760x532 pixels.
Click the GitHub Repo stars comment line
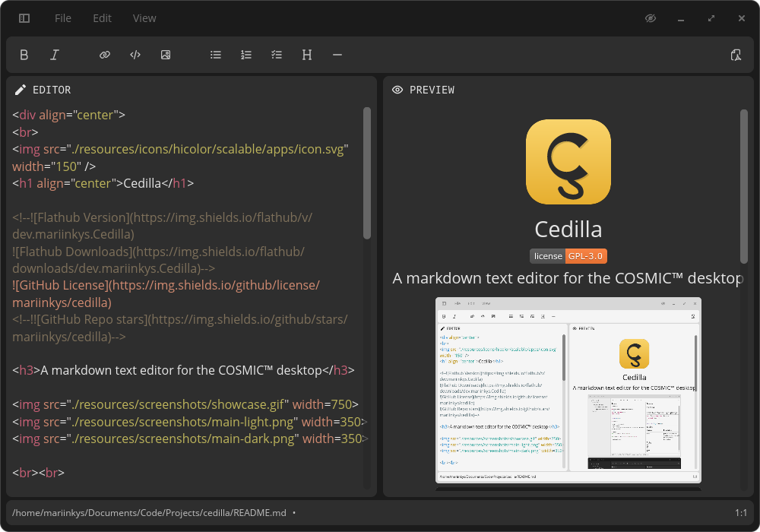tap(180, 328)
